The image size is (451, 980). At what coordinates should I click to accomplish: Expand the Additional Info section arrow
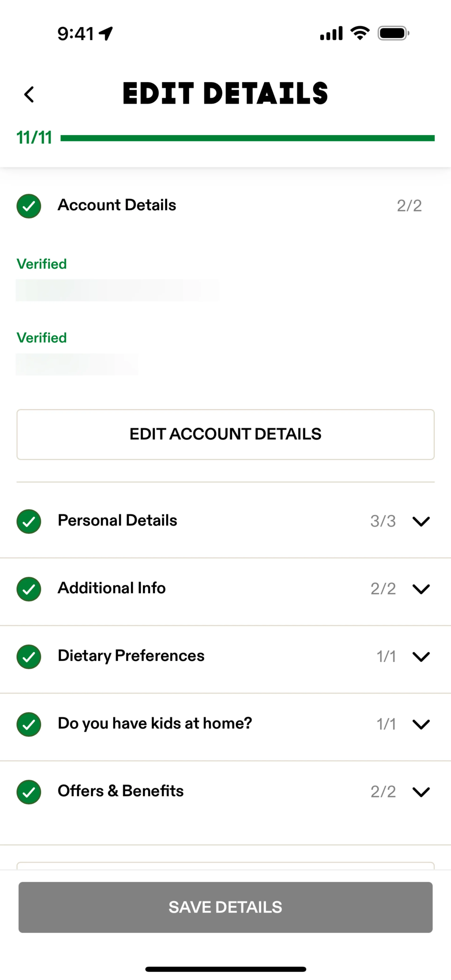pos(421,589)
